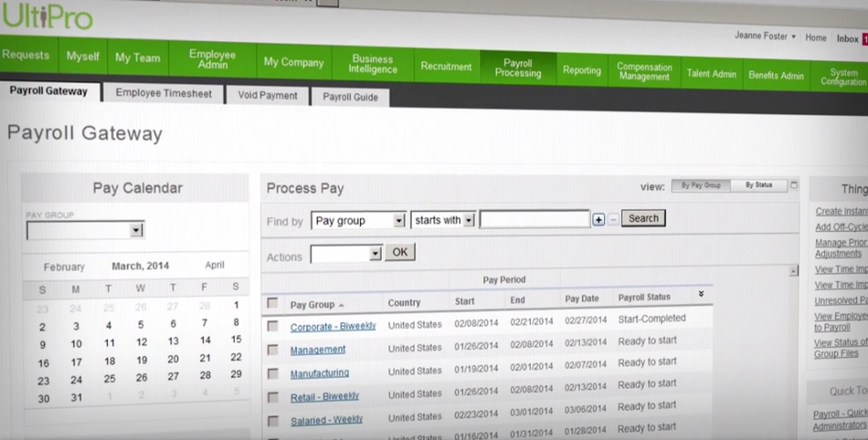Switch view to By Status
868x440 pixels.
tap(758, 184)
